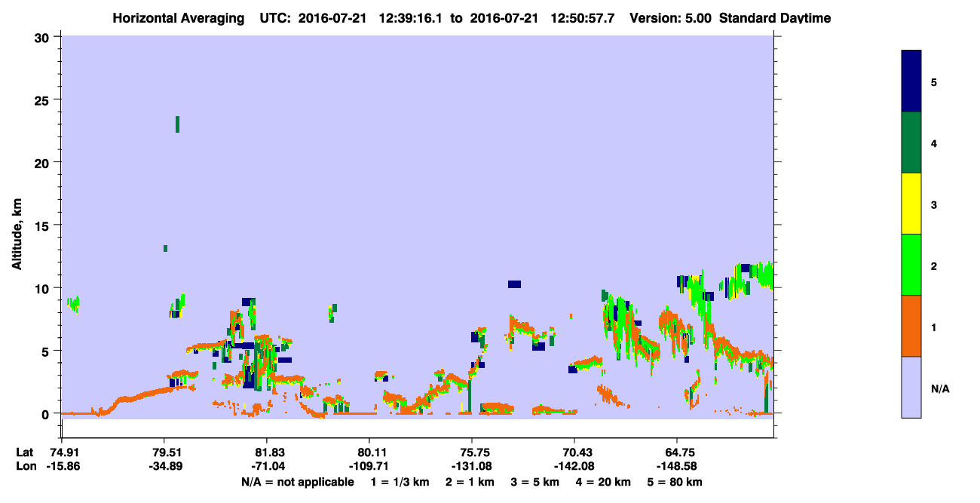980x503 pixels.
Task: Click the '1 = 1/3 km' legend entry
Action: (400, 482)
